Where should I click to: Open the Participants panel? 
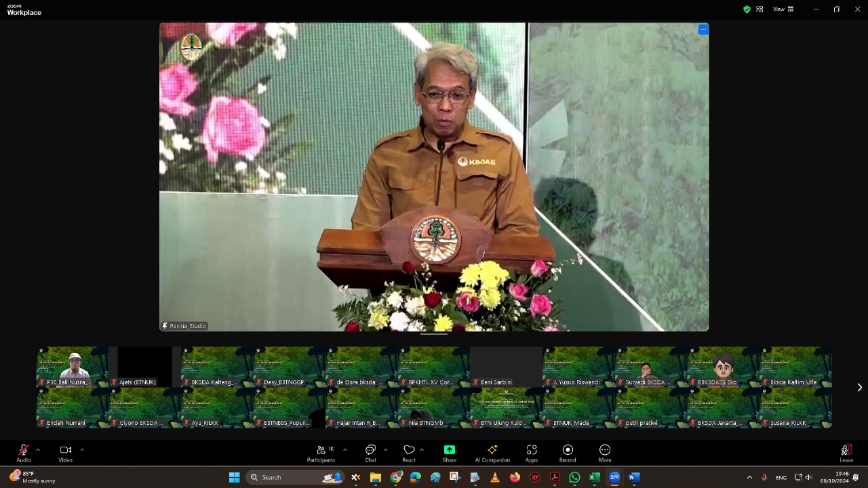tap(321, 453)
